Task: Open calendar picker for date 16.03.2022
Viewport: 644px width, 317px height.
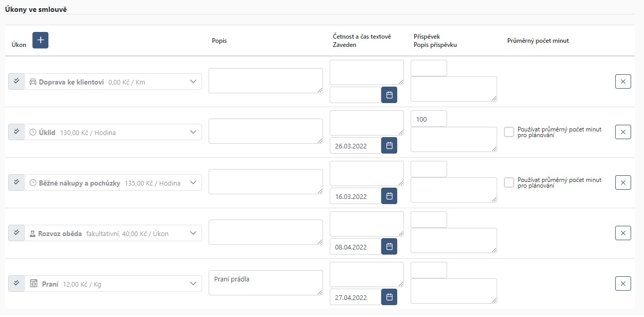Action: coord(389,196)
